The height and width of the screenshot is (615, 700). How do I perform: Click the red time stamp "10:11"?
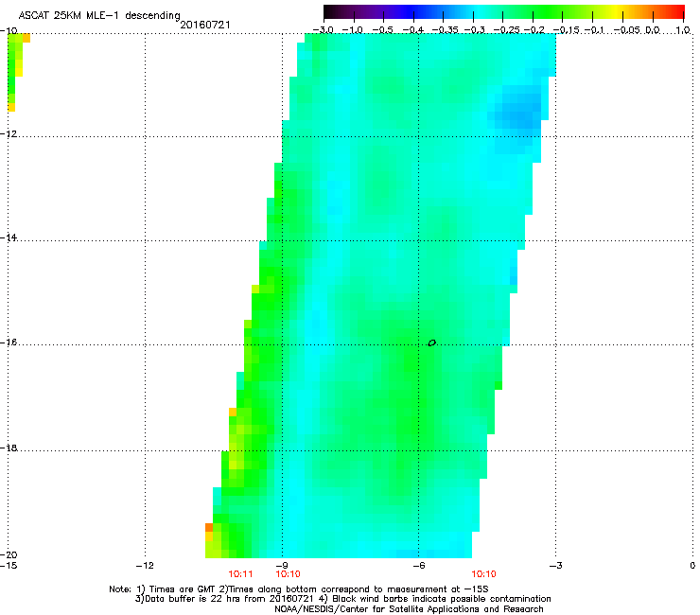pos(240,574)
